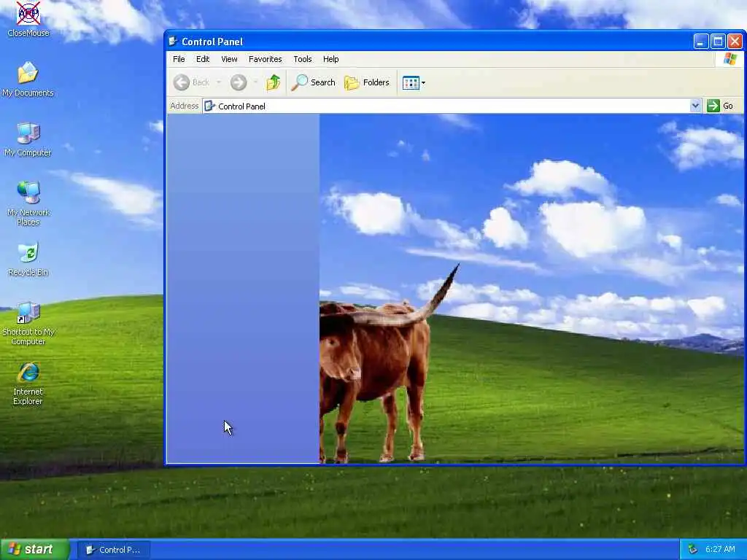The width and height of the screenshot is (747, 560).
Task: Open the Help menu
Action: pos(330,59)
